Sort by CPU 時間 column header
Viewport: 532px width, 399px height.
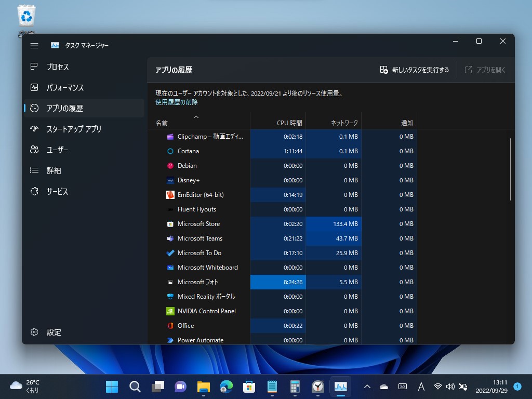278,121
